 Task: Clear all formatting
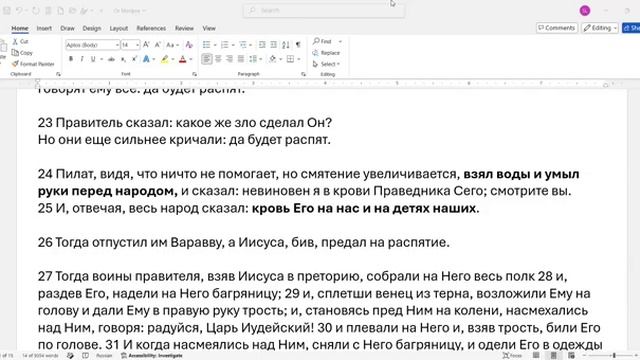click(189, 44)
